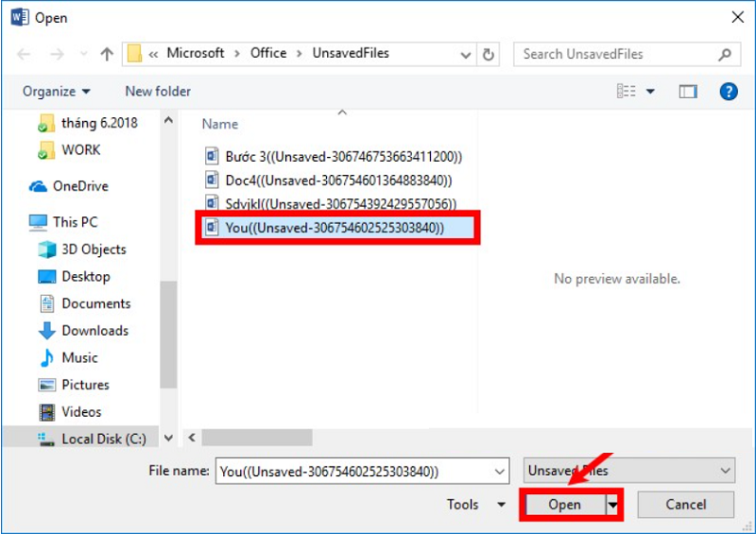
Task: Open the Unsaved Files type dropdown
Action: (x=629, y=471)
